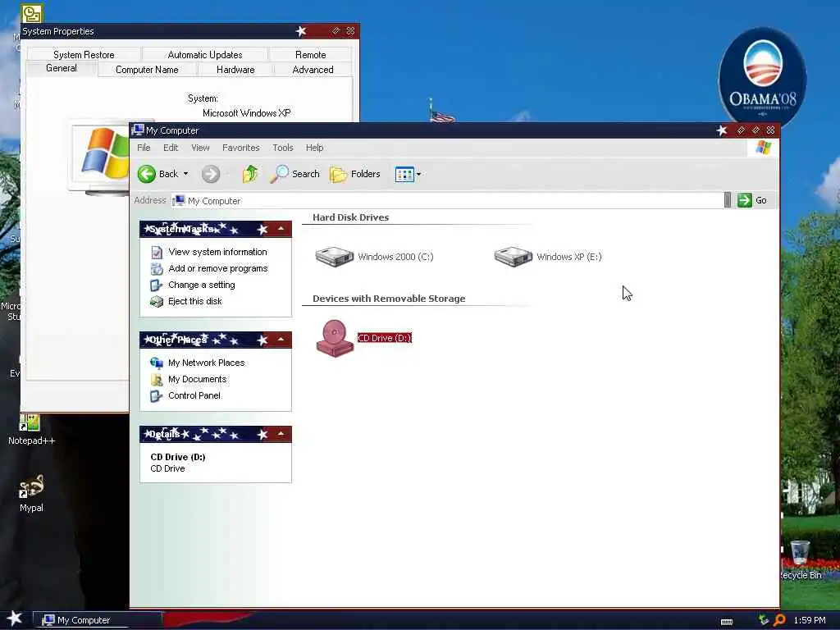Screen dimensions: 840x630
Task: Click the Obama '08 desktop badge
Action: (762, 79)
